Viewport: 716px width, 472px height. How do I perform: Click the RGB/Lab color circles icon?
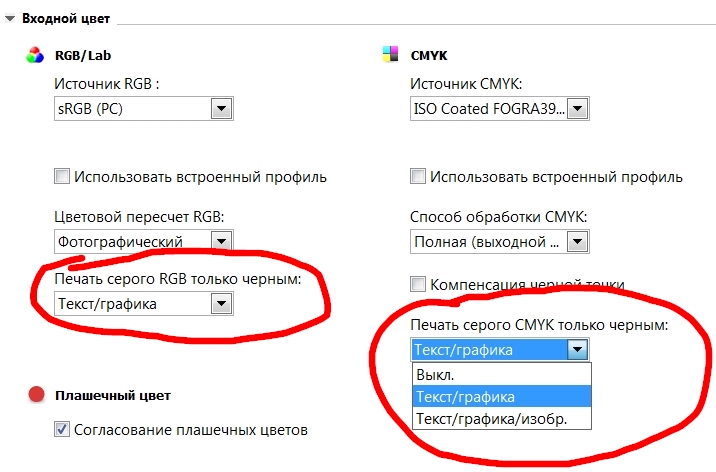tap(35, 55)
